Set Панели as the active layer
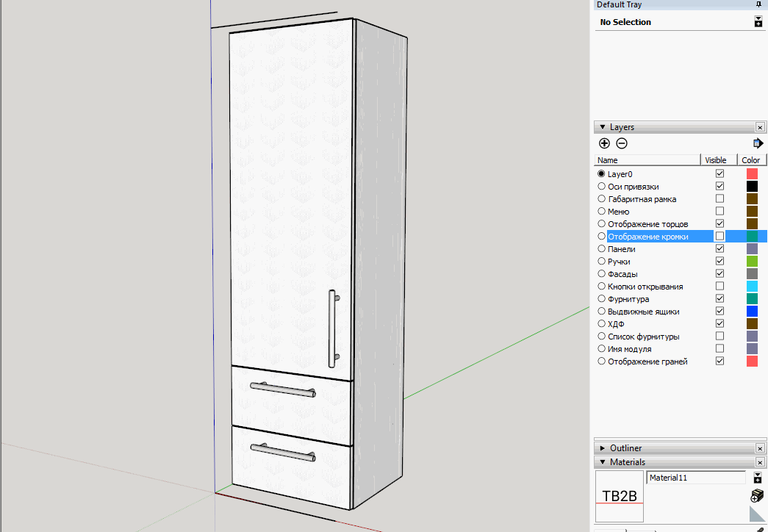Image resolution: width=768 pixels, height=532 pixels. pyautogui.click(x=602, y=249)
